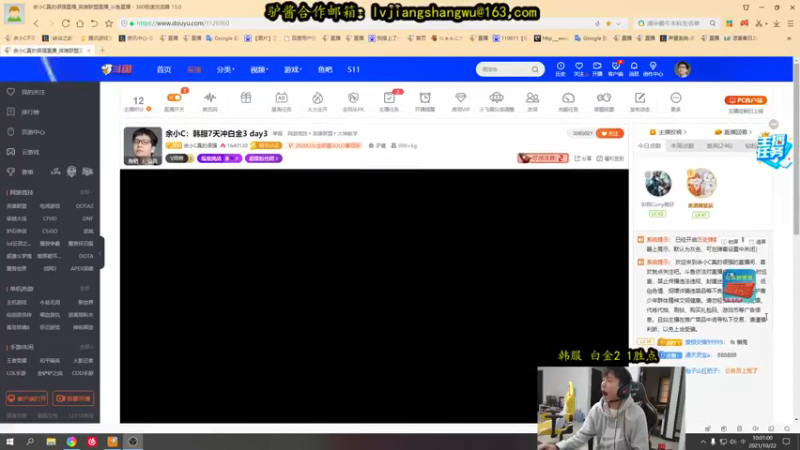The image size is (800, 450).
Task: Click the 开播 start-broadcast icon in header
Action: tap(597, 69)
